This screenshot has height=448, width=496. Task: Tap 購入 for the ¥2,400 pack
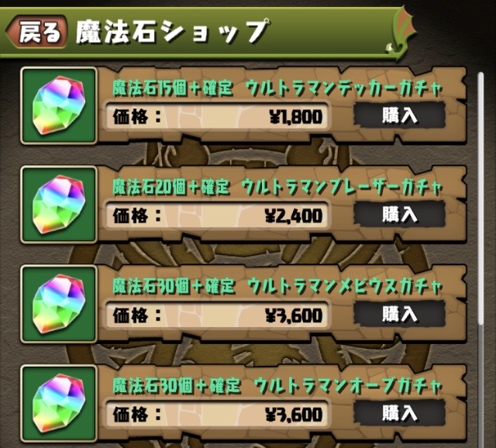point(400,214)
